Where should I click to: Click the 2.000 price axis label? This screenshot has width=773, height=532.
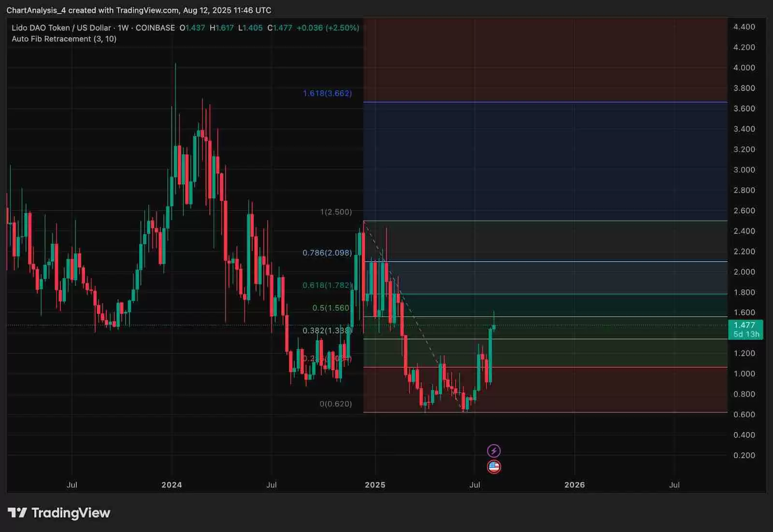click(x=744, y=272)
